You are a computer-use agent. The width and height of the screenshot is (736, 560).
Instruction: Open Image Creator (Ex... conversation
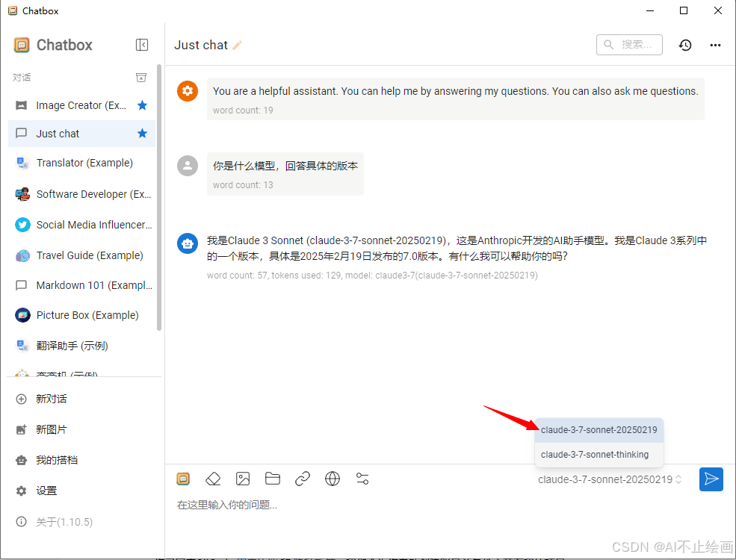click(81, 105)
